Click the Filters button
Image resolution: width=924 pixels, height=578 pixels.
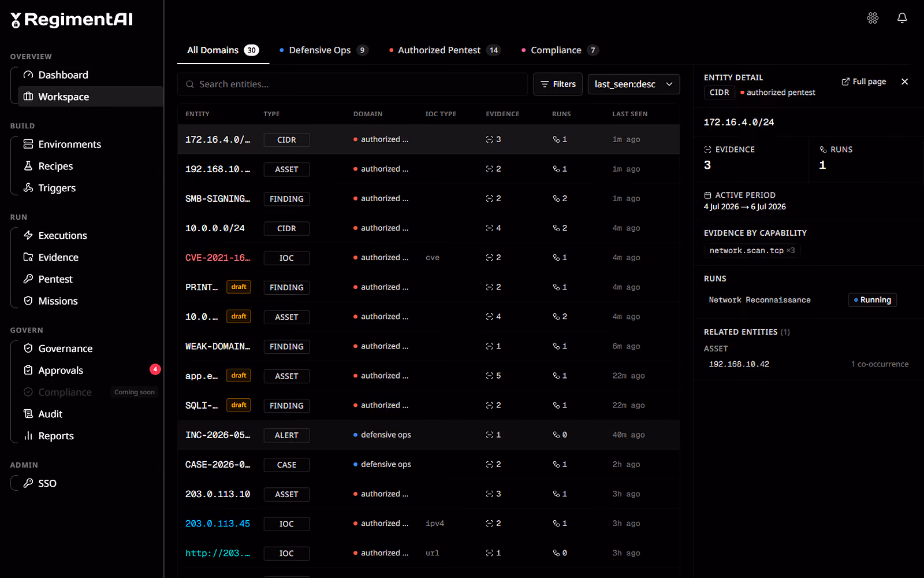(x=558, y=84)
